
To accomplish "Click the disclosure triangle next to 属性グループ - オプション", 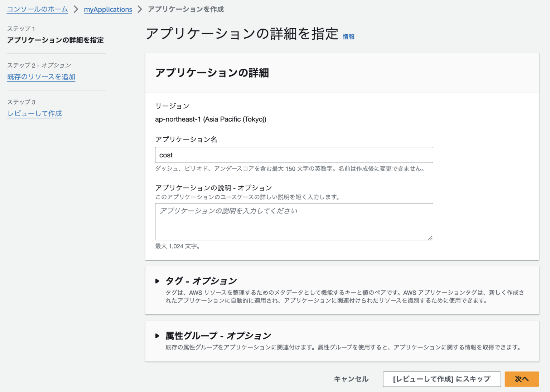I will coord(158,335).
